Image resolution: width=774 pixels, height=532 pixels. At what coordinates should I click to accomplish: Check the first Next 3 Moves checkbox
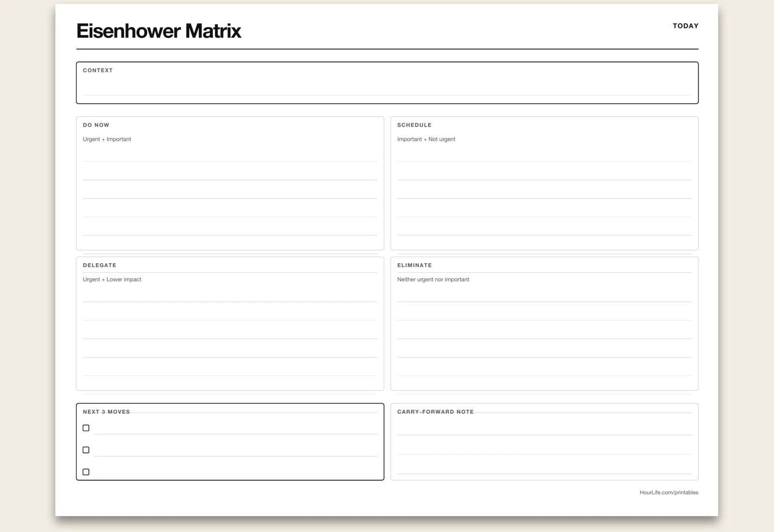(x=86, y=428)
